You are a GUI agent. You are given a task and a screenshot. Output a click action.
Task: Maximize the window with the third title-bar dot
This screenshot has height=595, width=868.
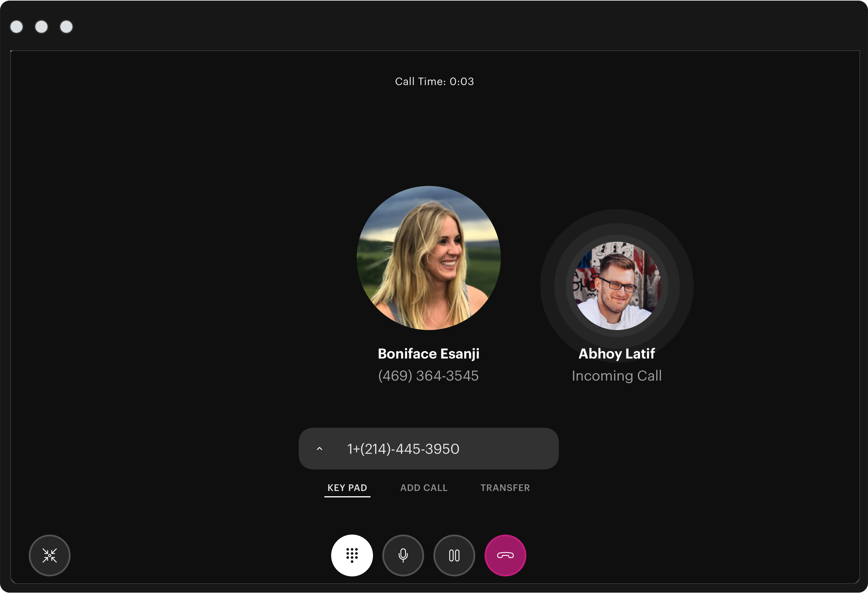click(67, 27)
